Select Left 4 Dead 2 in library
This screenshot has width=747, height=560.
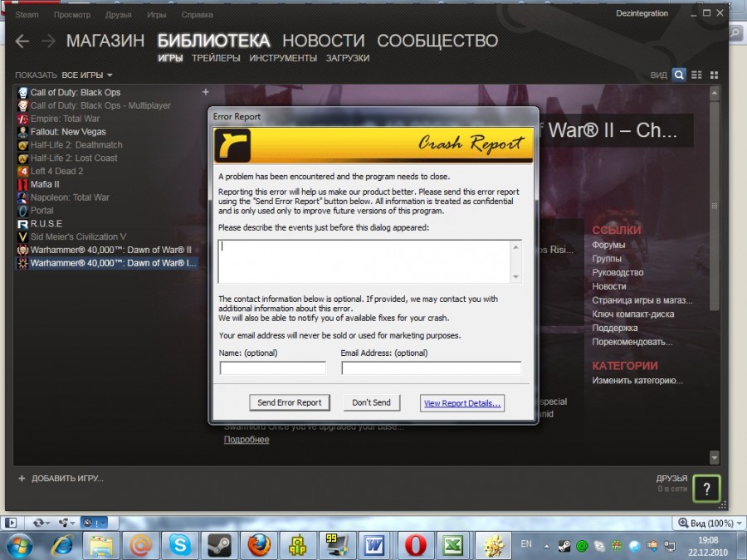click(56, 171)
